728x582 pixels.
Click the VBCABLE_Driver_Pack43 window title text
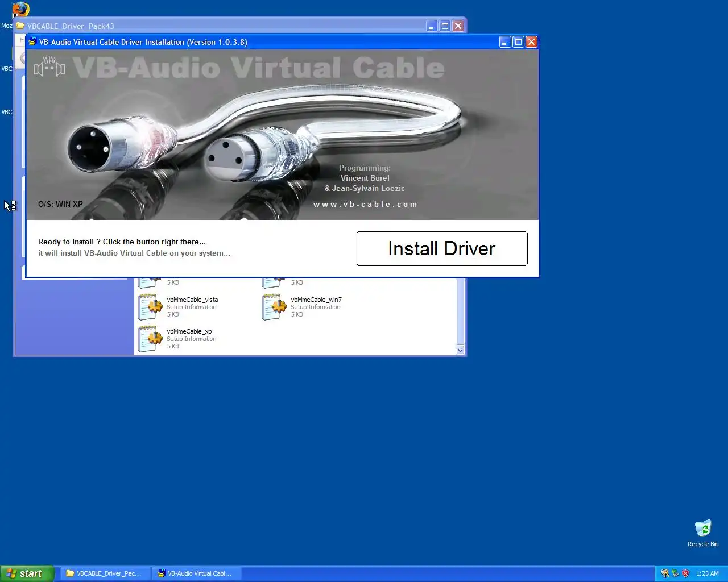[71, 26]
